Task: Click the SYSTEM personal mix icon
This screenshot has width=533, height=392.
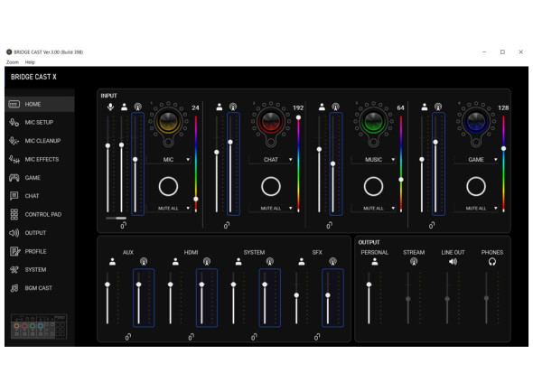Action: (238, 261)
